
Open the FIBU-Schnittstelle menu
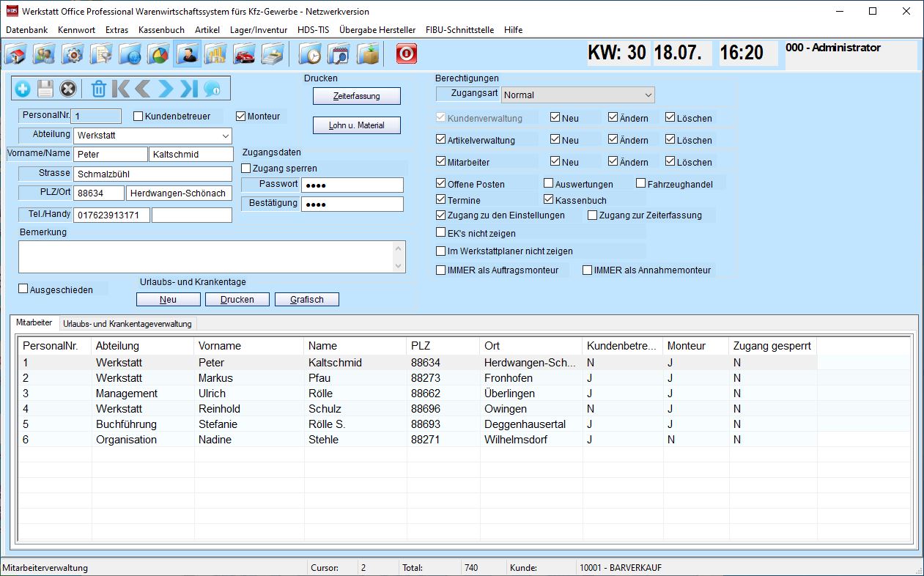[459, 30]
